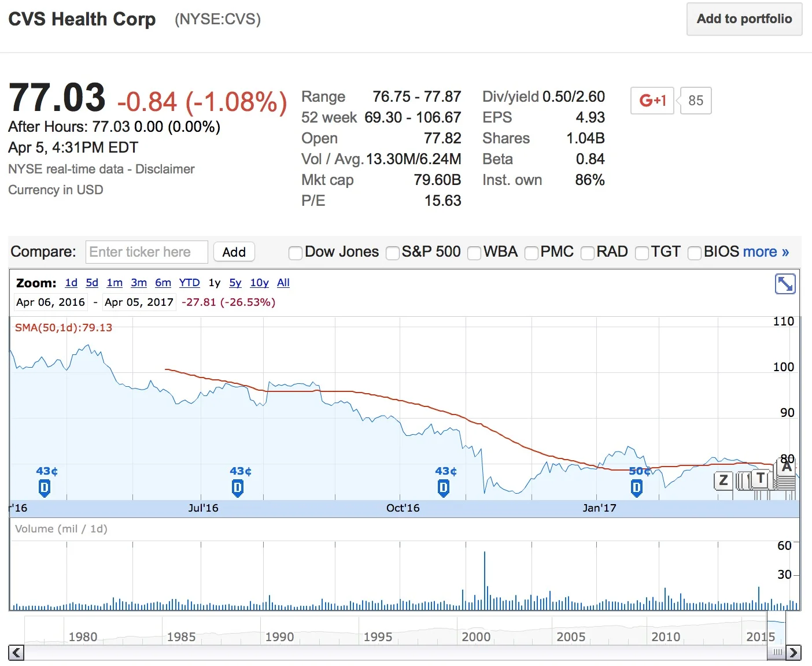
Task: Click the left scroll arrow of timeline
Action: [x=16, y=653]
